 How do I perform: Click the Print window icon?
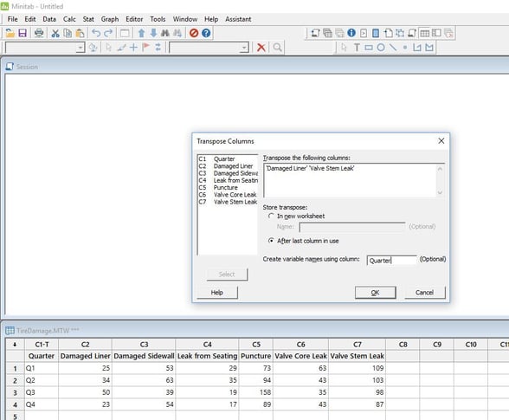click(x=39, y=33)
